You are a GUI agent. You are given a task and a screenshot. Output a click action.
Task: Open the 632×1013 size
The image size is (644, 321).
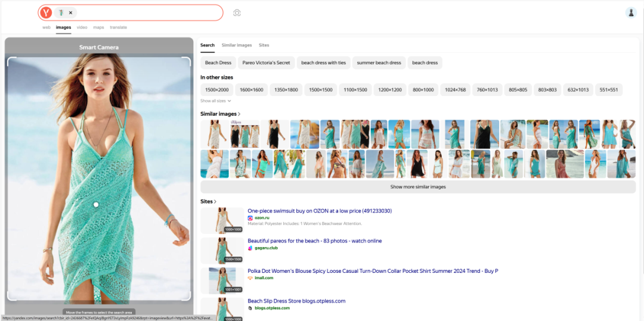(x=578, y=90)
